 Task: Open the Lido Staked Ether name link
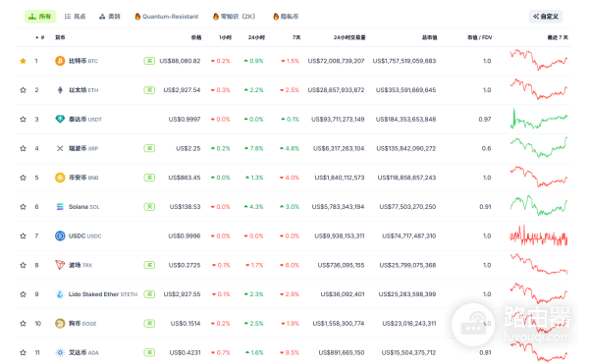click(103, 294)
